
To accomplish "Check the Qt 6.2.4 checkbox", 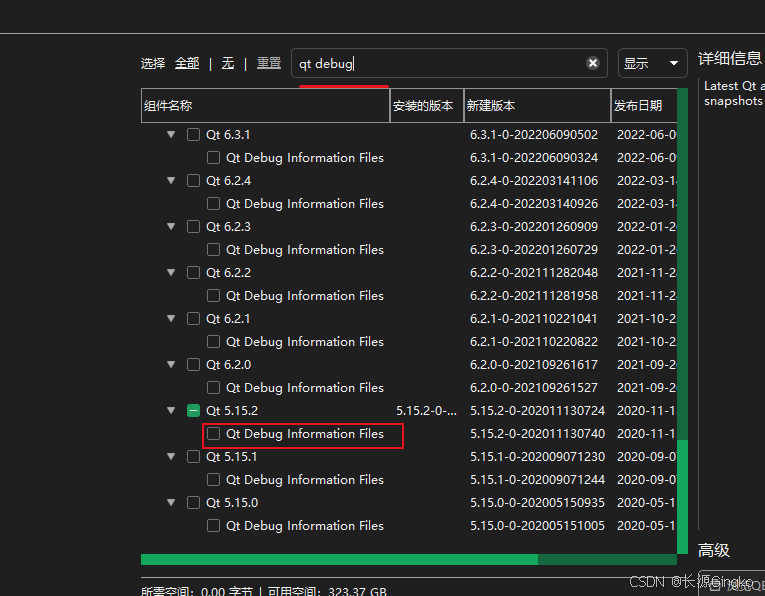I will 193,180.
